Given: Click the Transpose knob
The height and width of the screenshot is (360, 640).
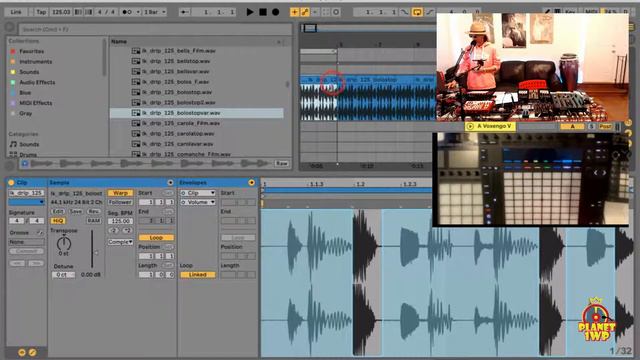Looking at the screenshot, I should [64, 243].
